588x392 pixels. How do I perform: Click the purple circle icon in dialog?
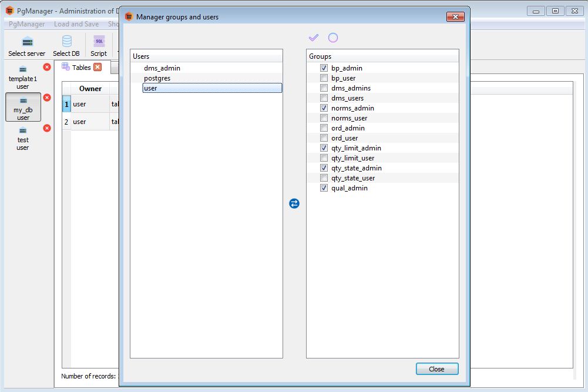coord(333,38)
